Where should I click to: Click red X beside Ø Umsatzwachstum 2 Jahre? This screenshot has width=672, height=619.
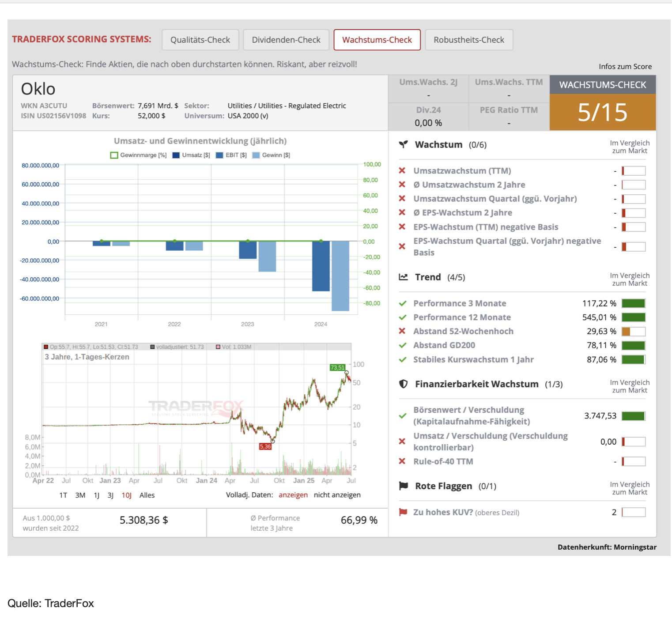click(402, 185)
